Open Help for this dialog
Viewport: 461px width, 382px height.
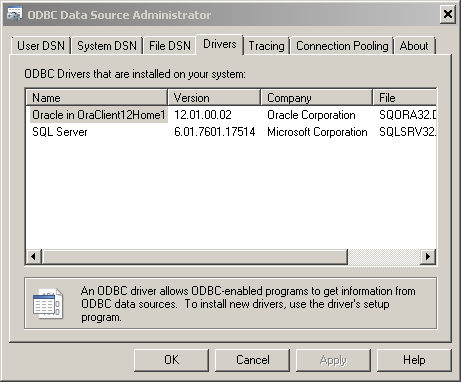coord(414,360)
